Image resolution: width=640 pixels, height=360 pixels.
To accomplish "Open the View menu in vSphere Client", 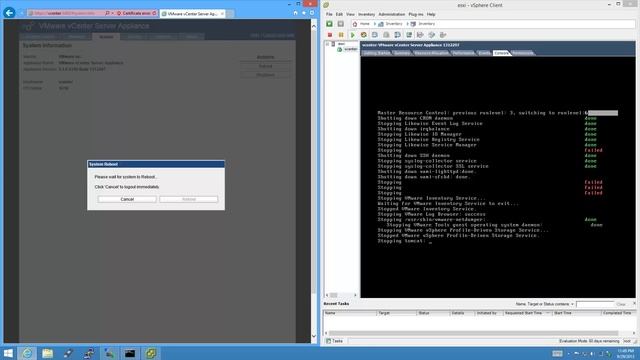I will 350,14.
